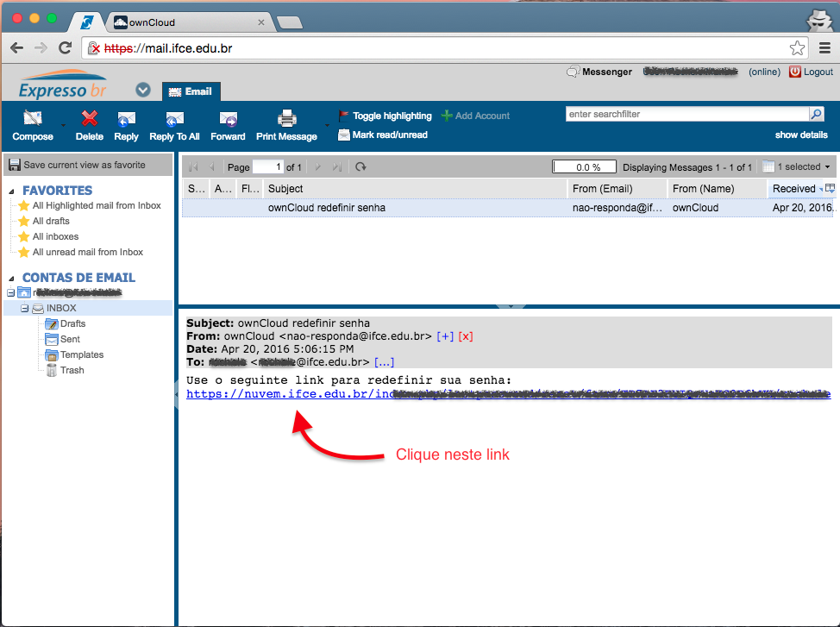Mark message read/unread
The height and width of the screenshot is (627, 840).
[383, 135]
